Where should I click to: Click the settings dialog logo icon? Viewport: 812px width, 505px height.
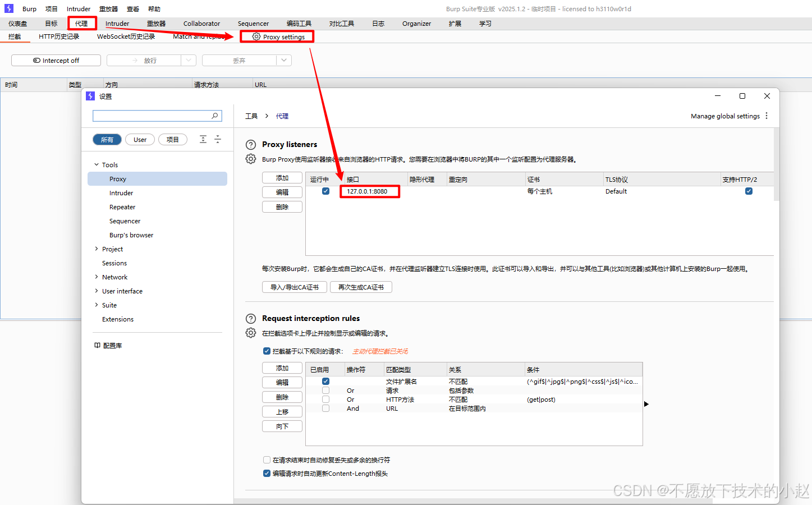(90, 96)
